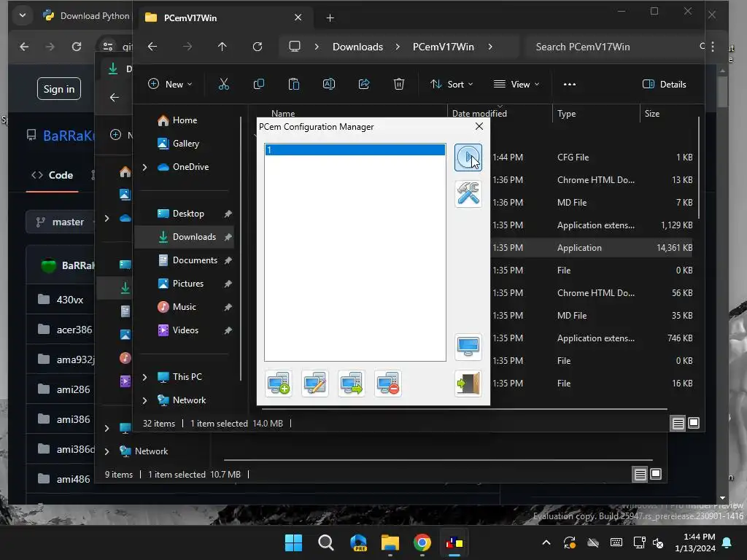The width and height of the screenshot is (747, 560).
Task: Open taskbar Search
Action: [326, 542]
